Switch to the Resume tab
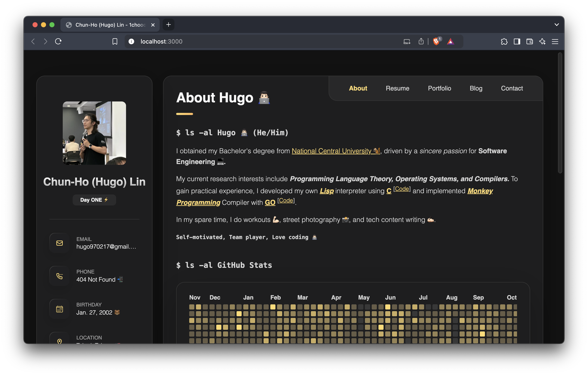Screen dimensions: 588x375 click(398, 88)
